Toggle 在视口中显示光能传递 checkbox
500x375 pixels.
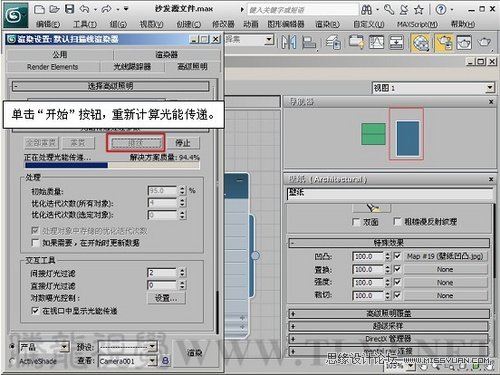[35, 311]
